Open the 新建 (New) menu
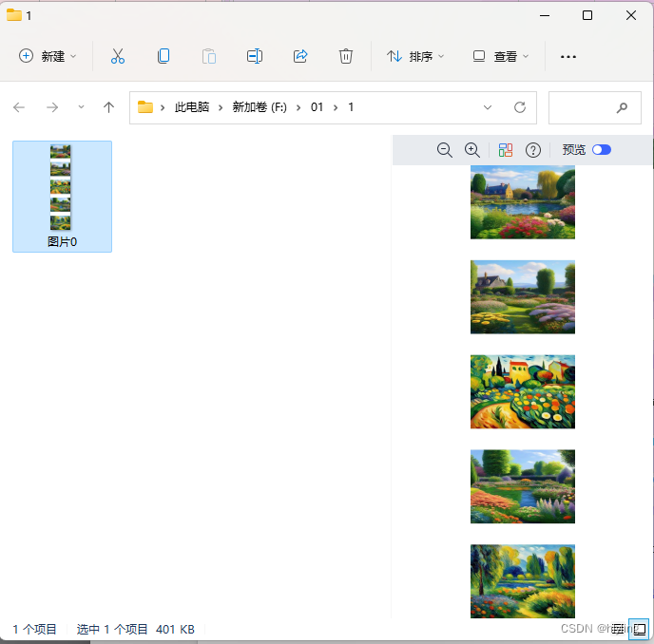This screenshot has height=644, width=654. [x=48, y=56]
